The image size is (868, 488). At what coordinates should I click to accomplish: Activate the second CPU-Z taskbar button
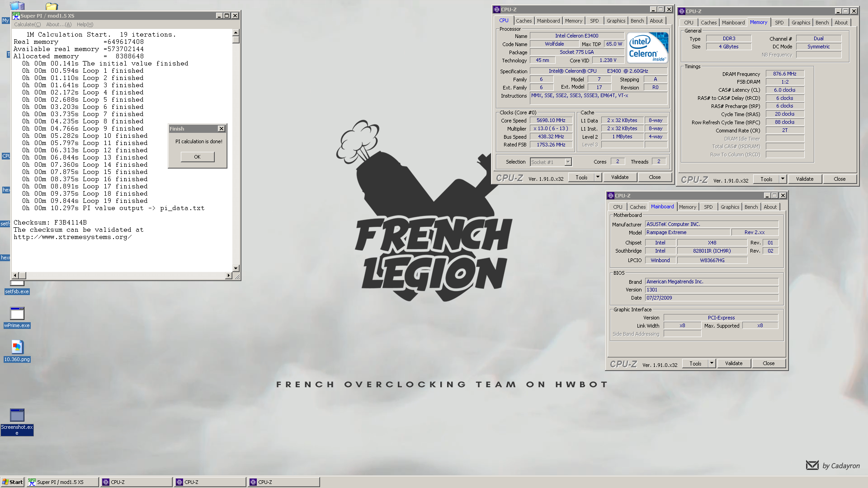tap(210, 482)
